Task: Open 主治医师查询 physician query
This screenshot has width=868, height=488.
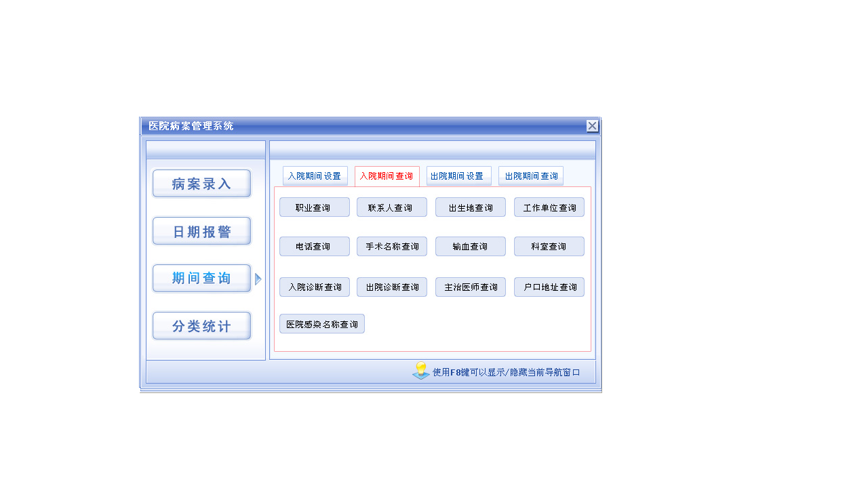Action: [470, 287]
